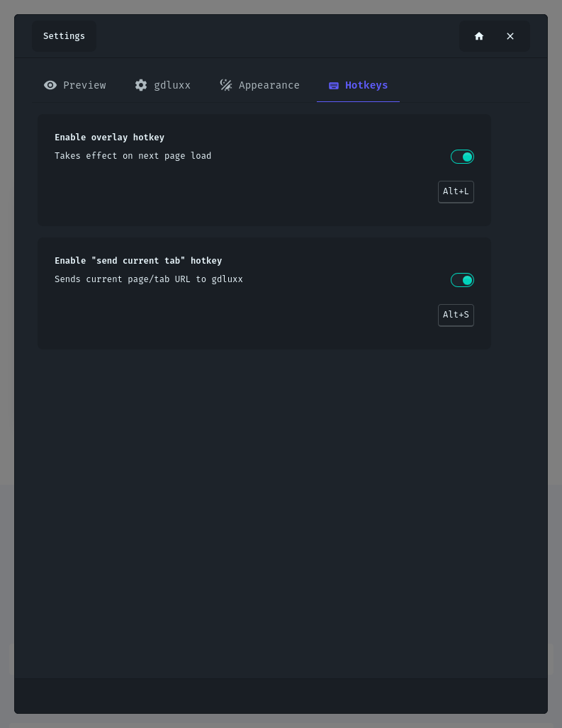Click the keyboard icon beside Hotkeys
Viewport: 562px width, 728px height.
334,85
